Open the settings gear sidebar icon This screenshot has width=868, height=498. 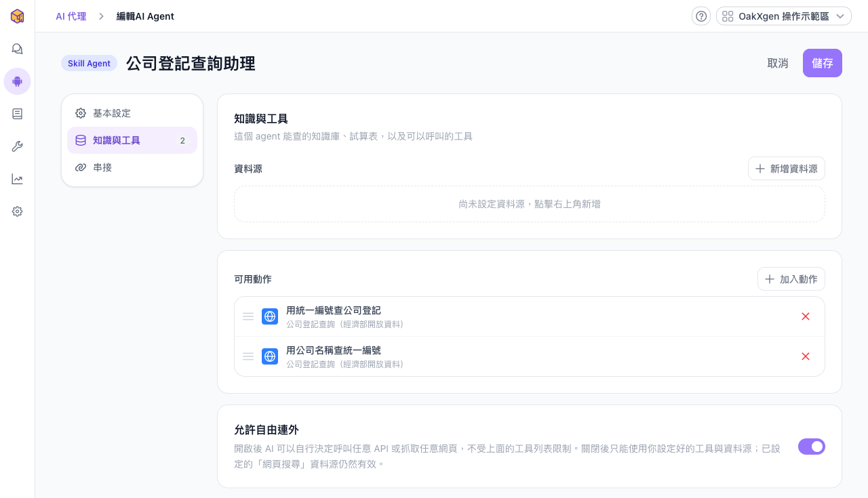[18, 211]
